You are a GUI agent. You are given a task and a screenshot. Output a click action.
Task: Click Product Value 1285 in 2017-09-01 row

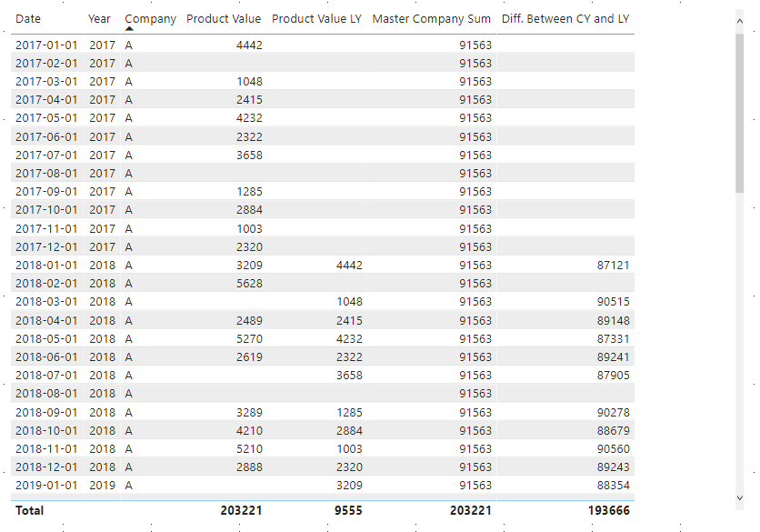click(249, 192)
